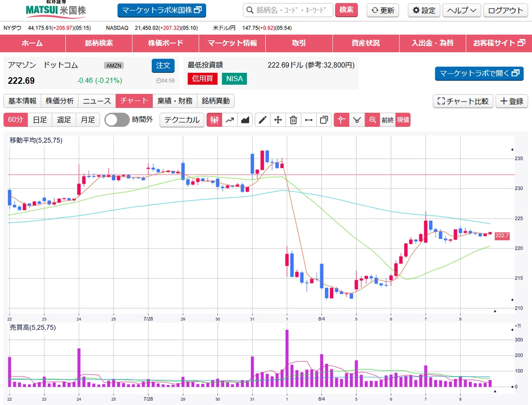This screenshot has width=532, height=405.
Task: Click the 信用買 margin buy badge
Action: coord(202,79)
